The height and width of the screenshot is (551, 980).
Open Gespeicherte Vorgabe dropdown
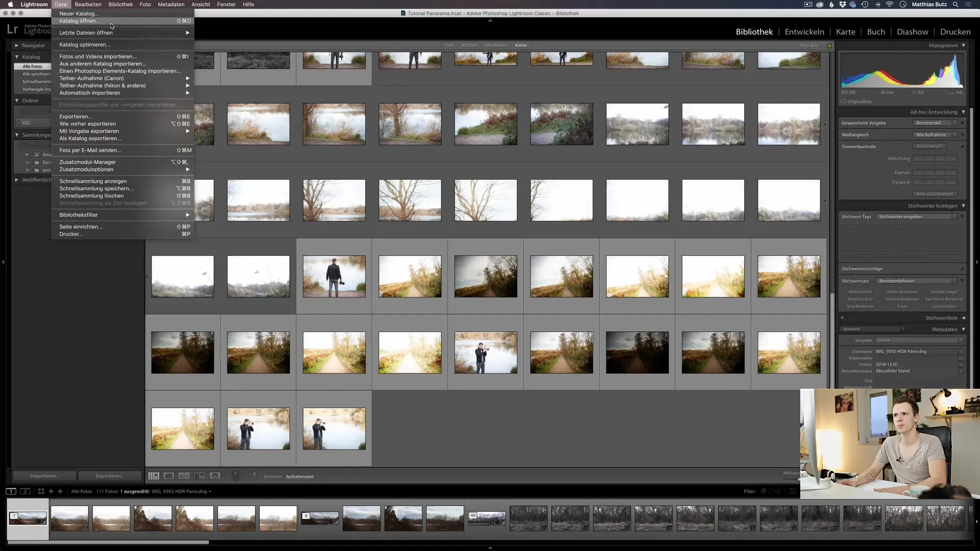click(x=935, y=123)
